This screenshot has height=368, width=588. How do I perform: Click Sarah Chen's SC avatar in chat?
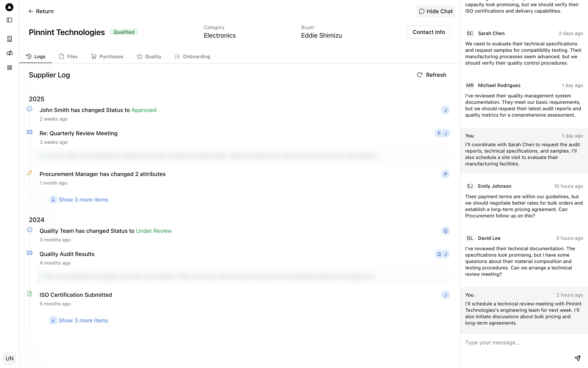[470, 33]
